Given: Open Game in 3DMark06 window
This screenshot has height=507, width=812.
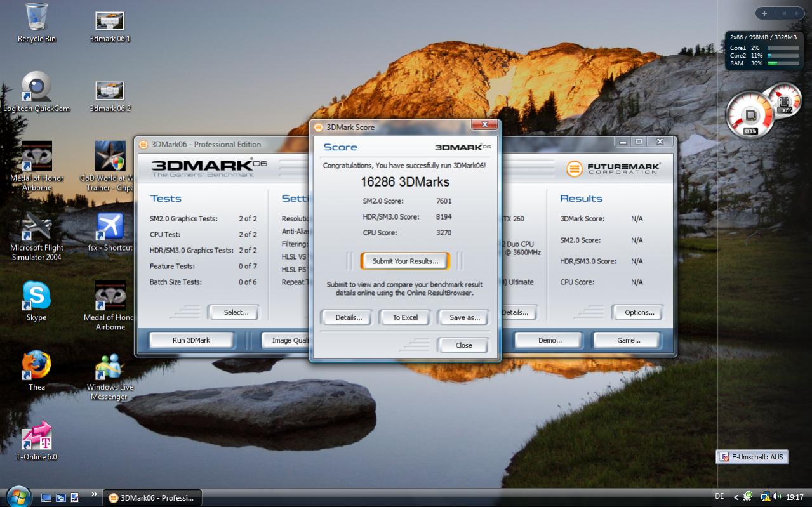Looking at the screenshot, I should pyautogui.click(x=629, y=340).
